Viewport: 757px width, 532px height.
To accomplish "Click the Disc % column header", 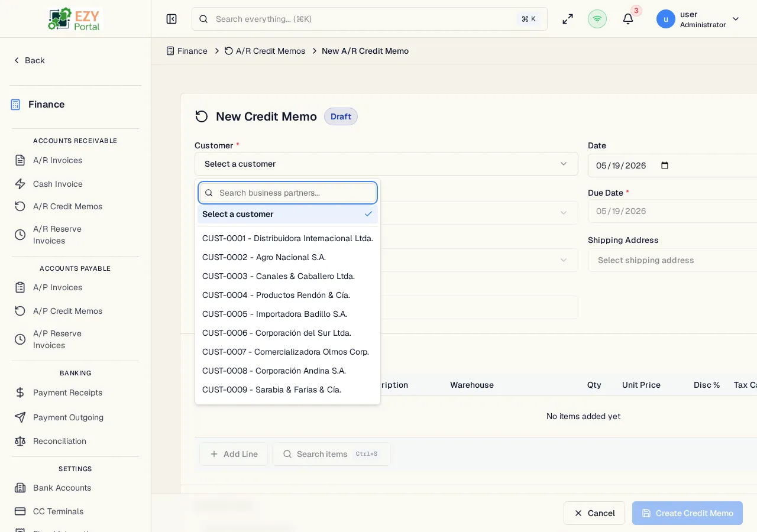I will tap(707, 385).
